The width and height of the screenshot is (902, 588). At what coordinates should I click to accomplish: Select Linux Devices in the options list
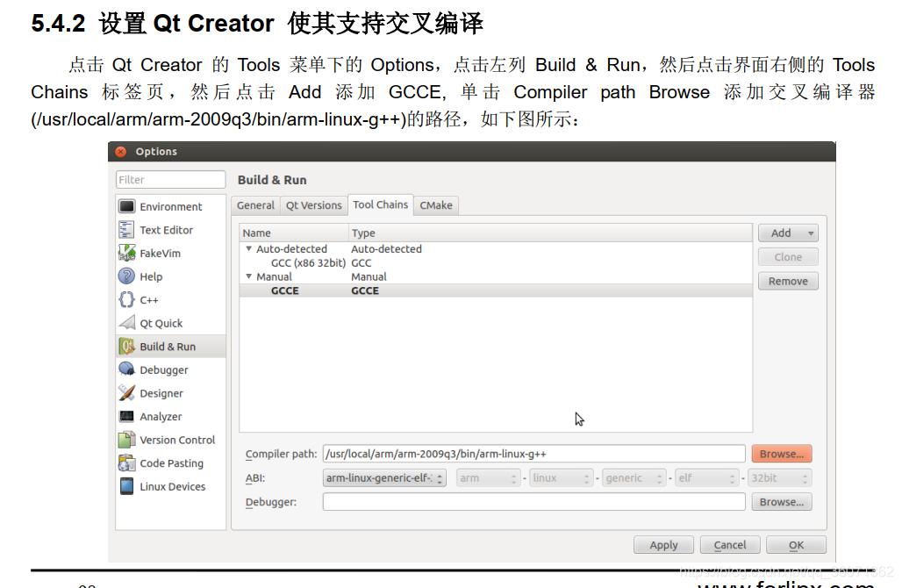click(170, 486)
